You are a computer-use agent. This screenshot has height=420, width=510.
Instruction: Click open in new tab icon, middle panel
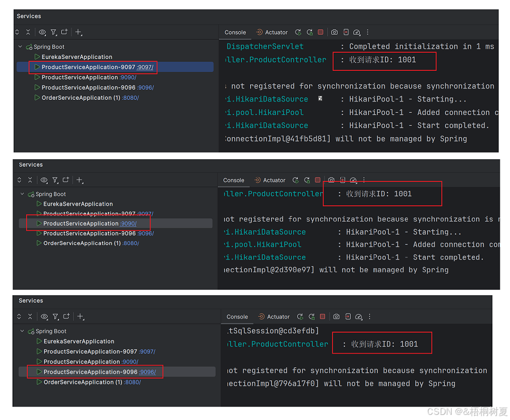click(66, 180)
